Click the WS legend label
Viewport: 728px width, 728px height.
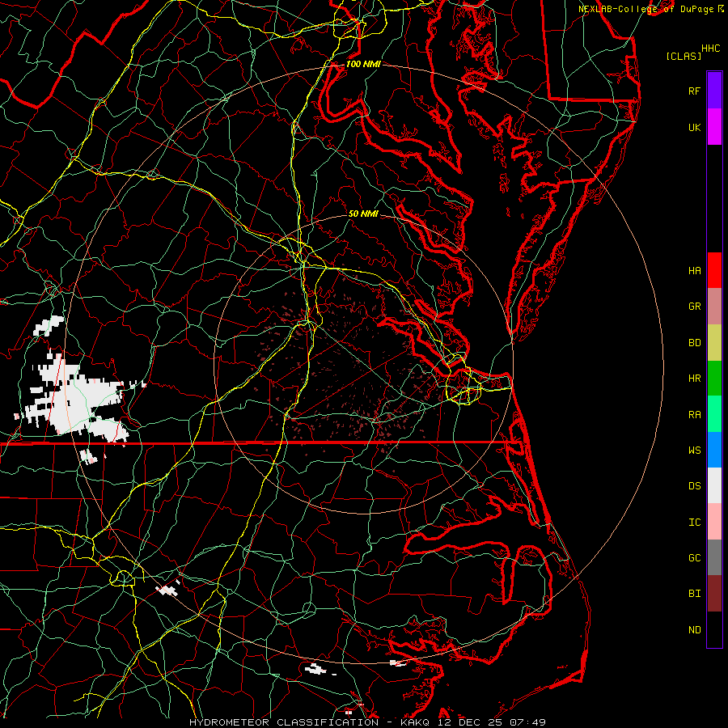(x=695, y=451)
